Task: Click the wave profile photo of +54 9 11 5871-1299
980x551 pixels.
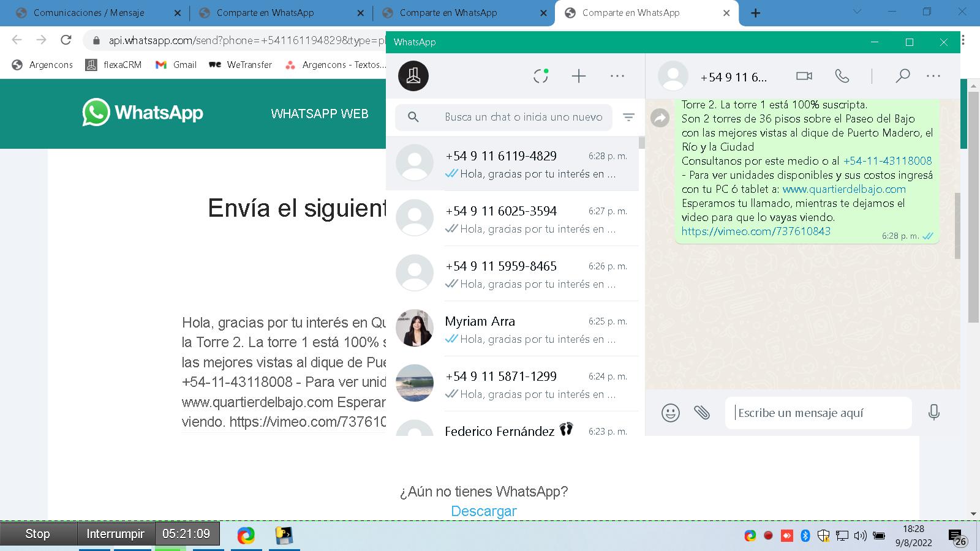Action: click(x=415, y=383)
